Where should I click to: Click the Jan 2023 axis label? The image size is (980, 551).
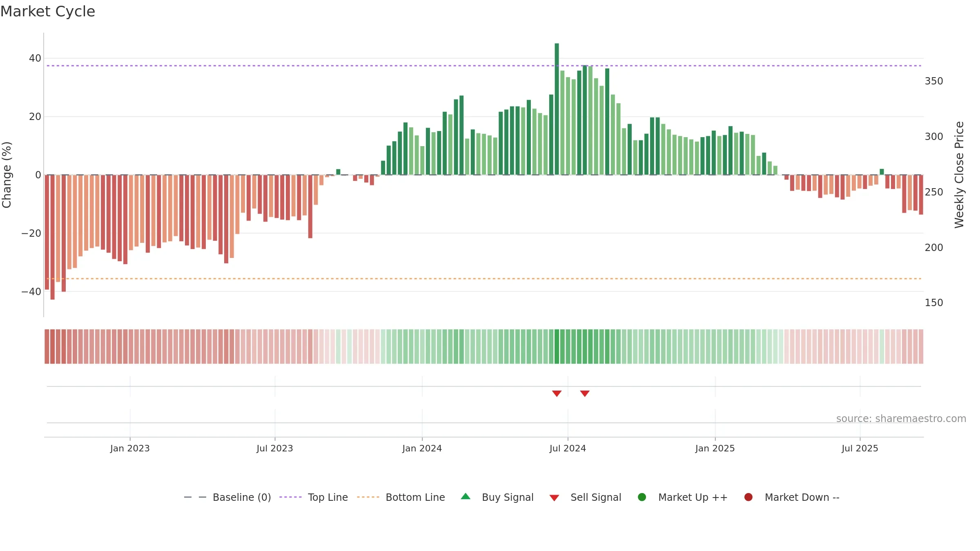click(130, 448)
